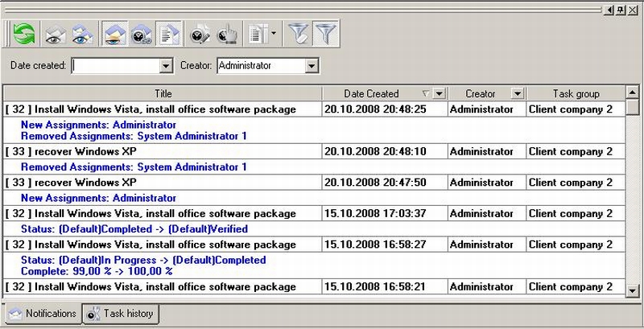Select the task 32 row dated 15.10.2008 17:03:37
The image size is (644, 329).
(314, 213)
